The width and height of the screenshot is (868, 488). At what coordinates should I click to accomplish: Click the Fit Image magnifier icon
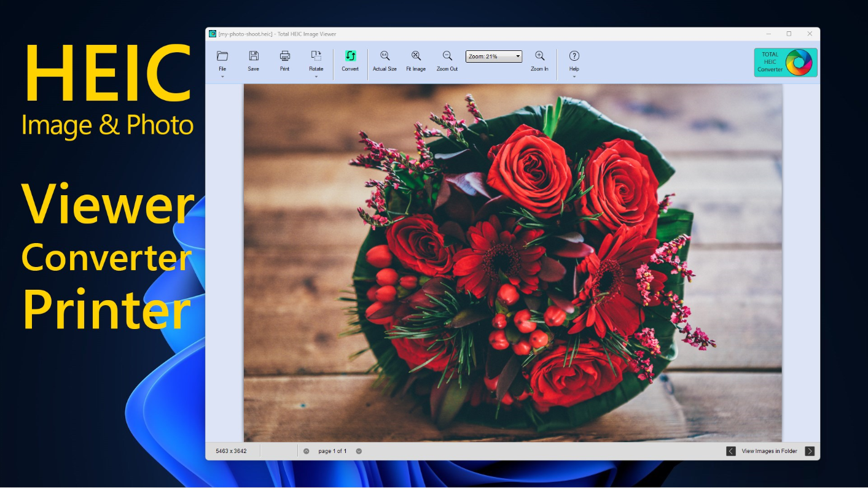pyautogui.click(x=416, y=56)
